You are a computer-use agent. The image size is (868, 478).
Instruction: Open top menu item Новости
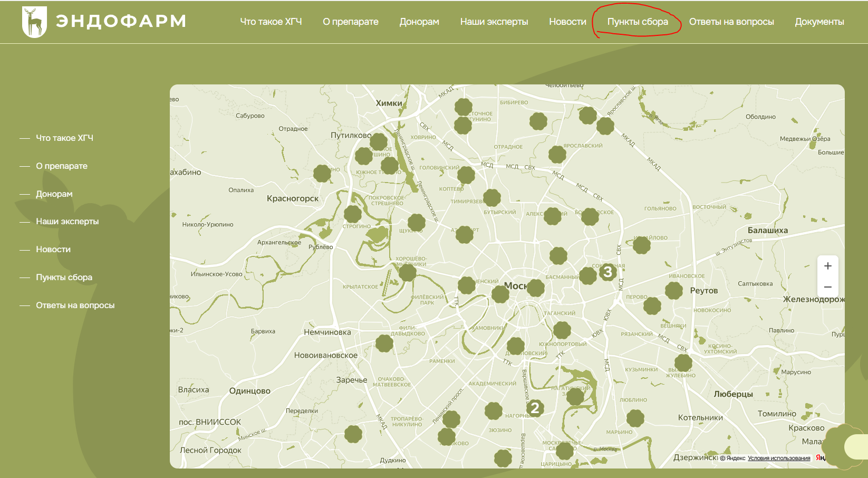567,22
